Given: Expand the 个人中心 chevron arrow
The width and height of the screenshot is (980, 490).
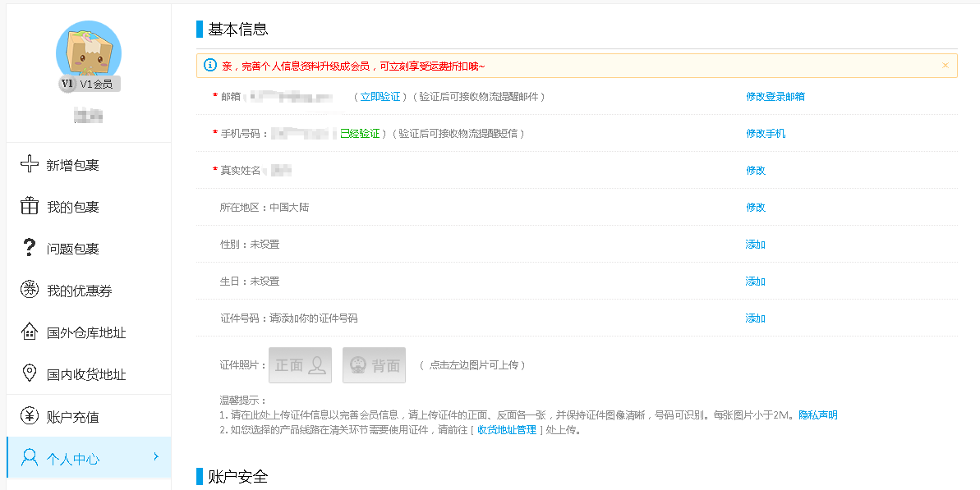Looking at the screenshot, I should (156, 456).
